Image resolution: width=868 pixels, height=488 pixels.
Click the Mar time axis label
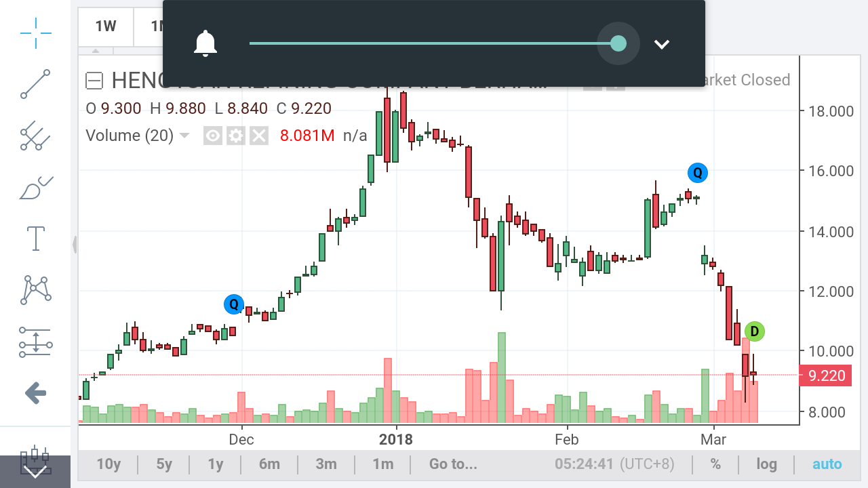coord(713,439)
